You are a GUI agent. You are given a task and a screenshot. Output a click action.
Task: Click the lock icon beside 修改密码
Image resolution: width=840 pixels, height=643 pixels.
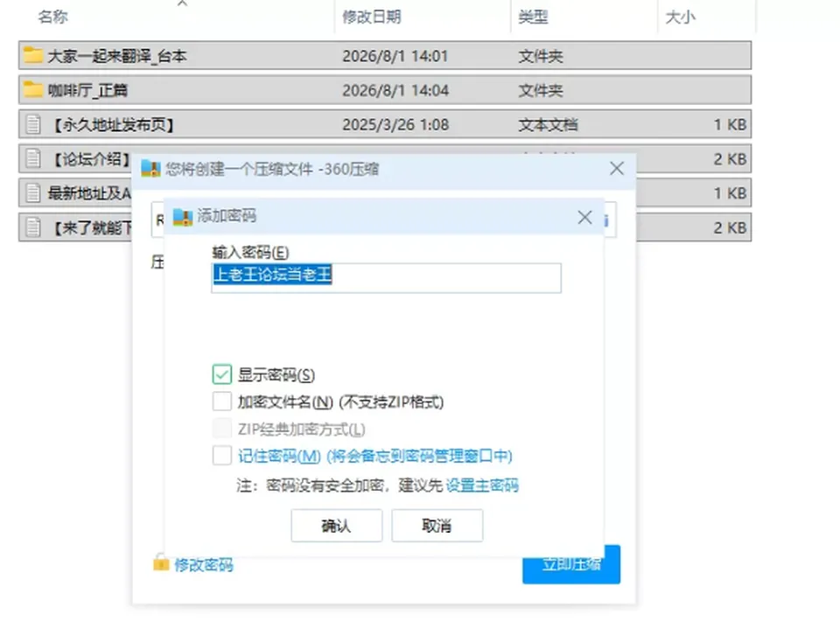click(x=161, y=563)
